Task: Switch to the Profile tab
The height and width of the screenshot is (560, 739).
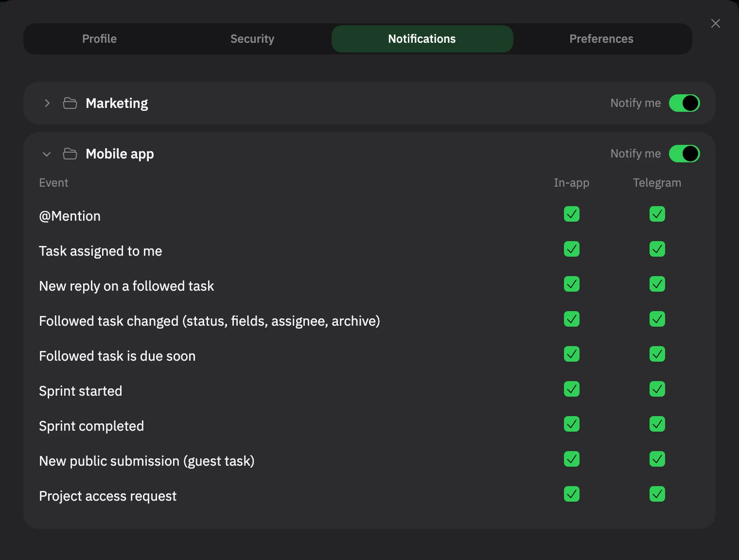Action: 100,39
